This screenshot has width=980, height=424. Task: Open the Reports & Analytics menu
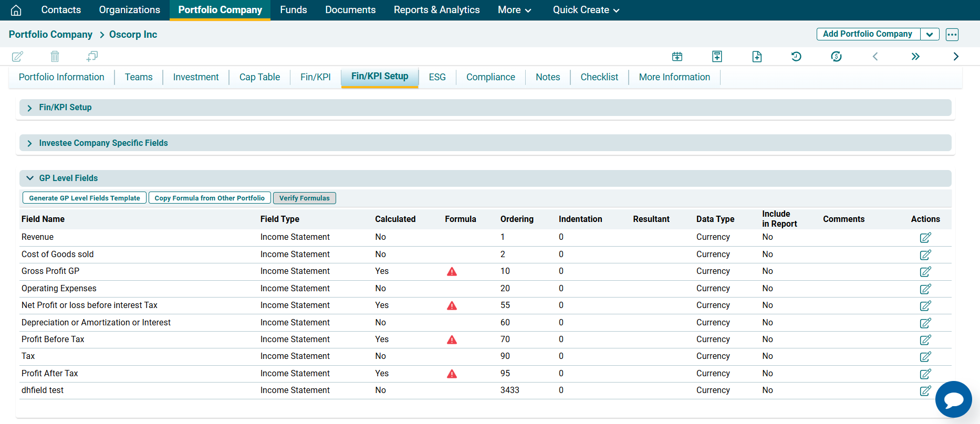coord(436,10)
